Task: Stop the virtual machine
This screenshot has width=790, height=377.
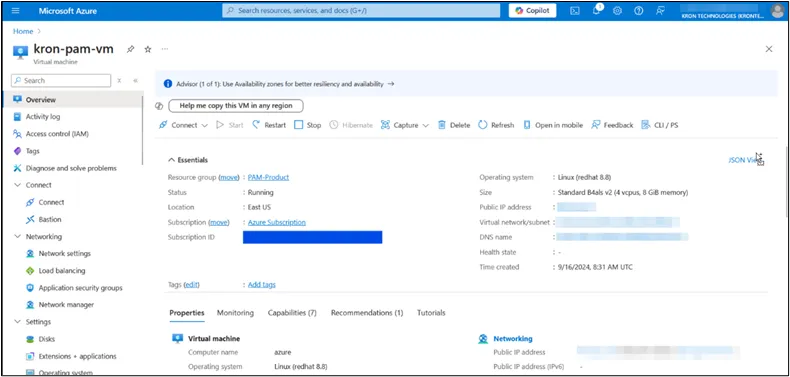Action: coord(308,125)
